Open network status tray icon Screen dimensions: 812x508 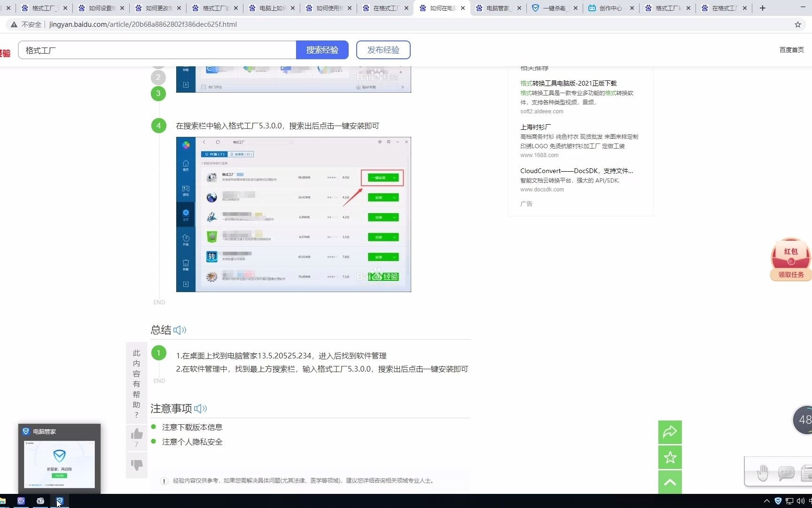point(789,501)
